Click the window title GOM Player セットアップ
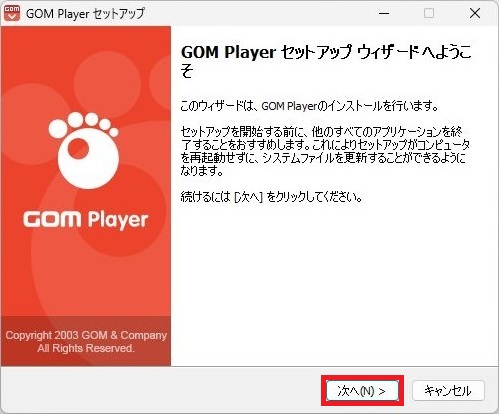Image resolution: width=499 pixels, height=414 pixels. click(85, 14)
